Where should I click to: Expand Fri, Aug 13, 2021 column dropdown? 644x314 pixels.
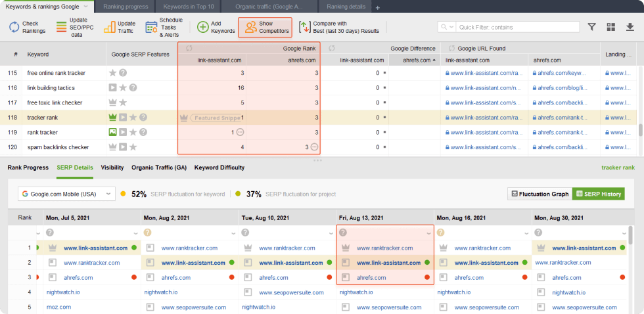(429, 233)
